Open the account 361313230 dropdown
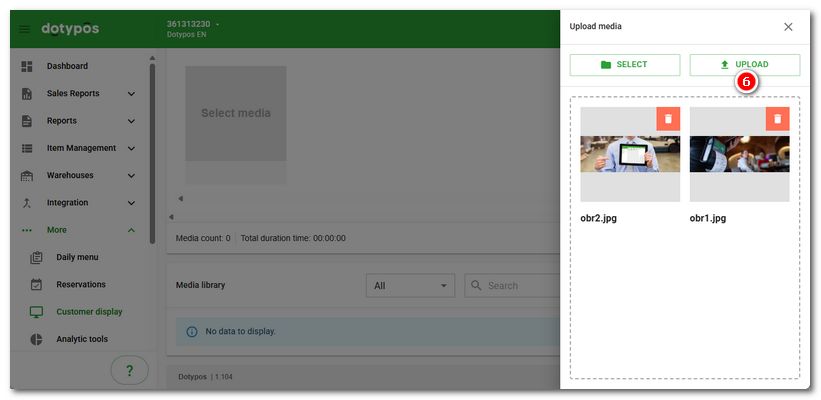The image size is (821, 400). (218, 24)
